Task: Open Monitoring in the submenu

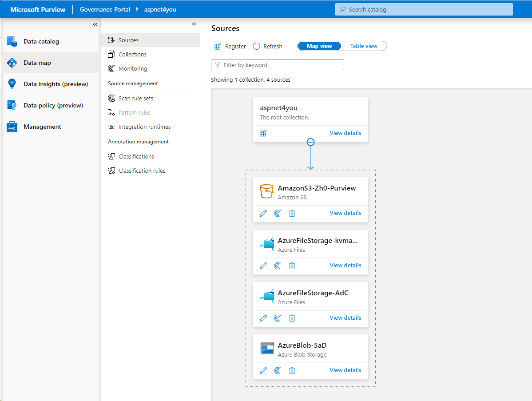Action: (150, 68)
